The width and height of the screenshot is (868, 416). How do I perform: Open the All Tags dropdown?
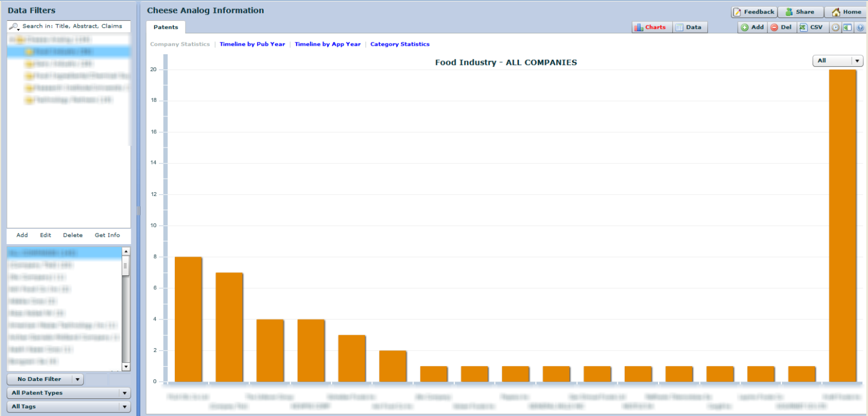click(68, 406)
